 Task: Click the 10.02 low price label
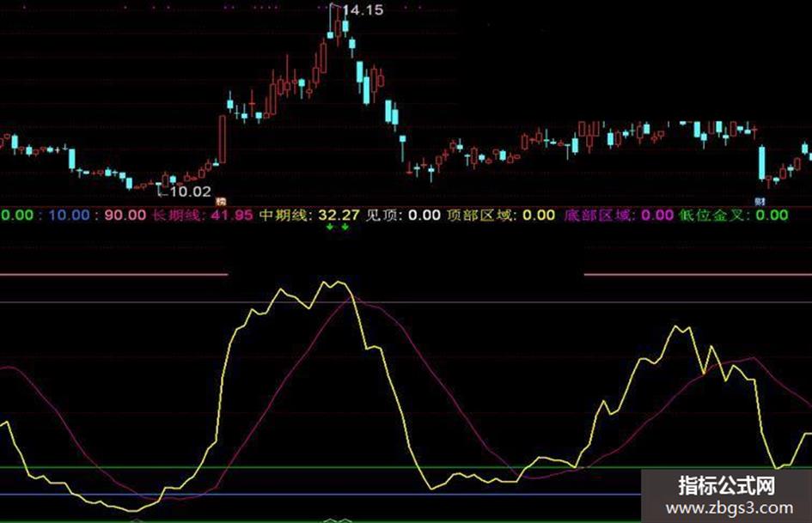point(190,192)
